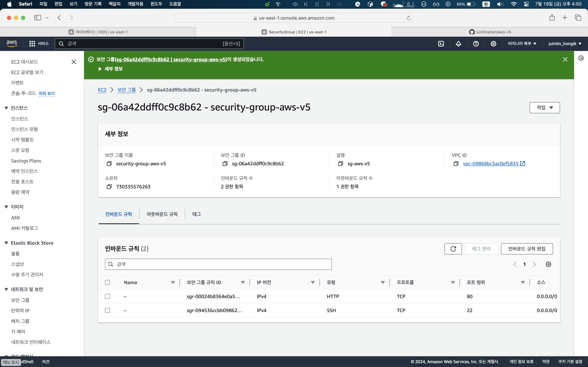Image resolution: width=588 pixels, height=367 pixels.
Task: Copy the security group ID sg-06a42ddff0c9c8b62
Action: click(x=225, y=164)
